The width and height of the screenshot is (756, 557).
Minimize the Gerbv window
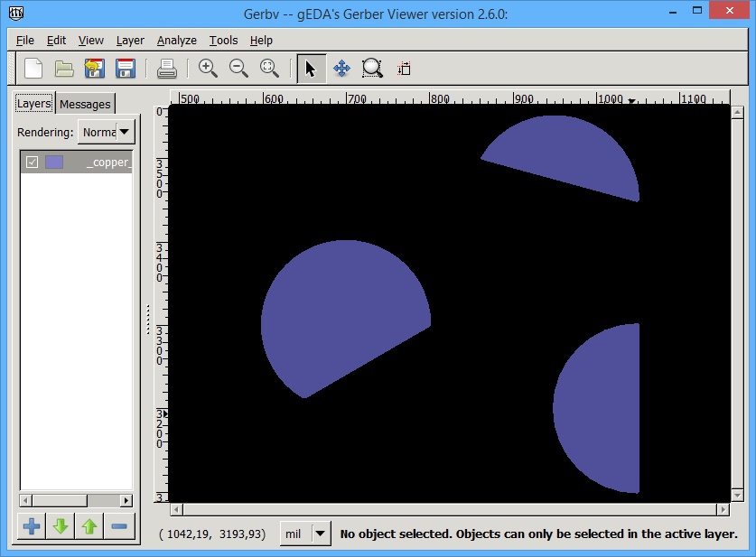673,12
